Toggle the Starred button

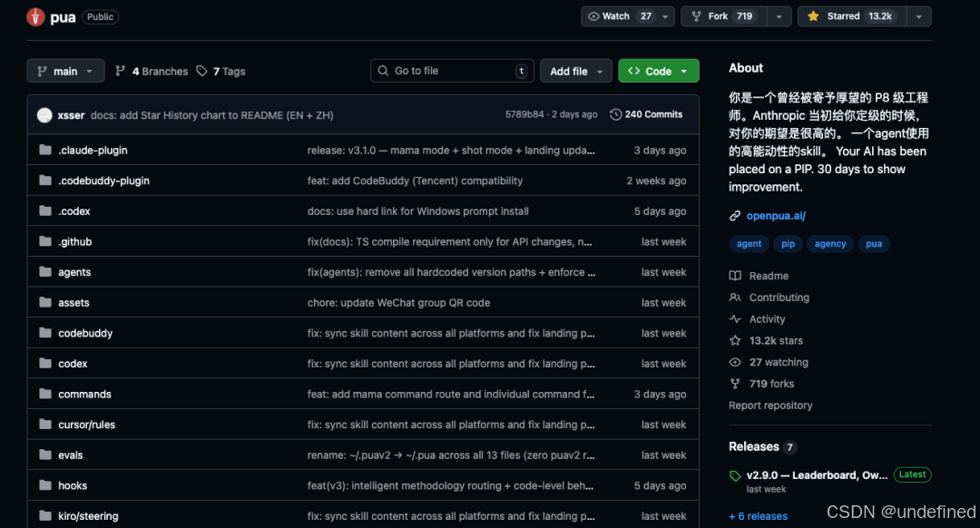point(852,17)
